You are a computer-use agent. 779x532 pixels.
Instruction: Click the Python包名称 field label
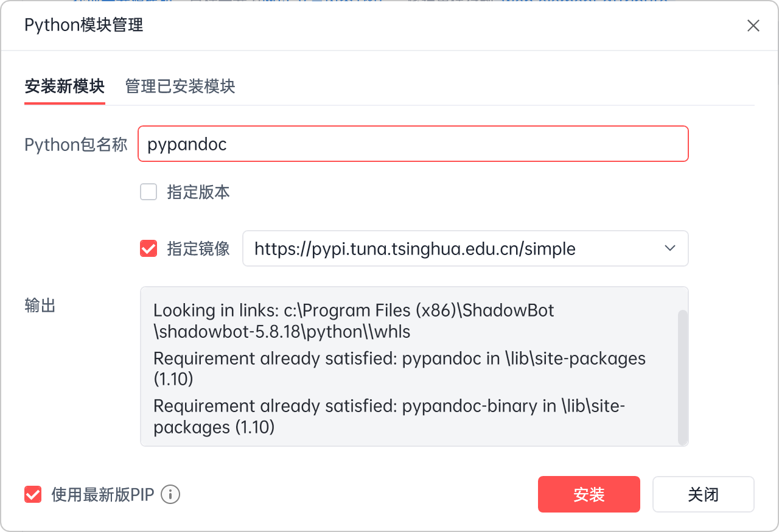click(x=76, y=144)
